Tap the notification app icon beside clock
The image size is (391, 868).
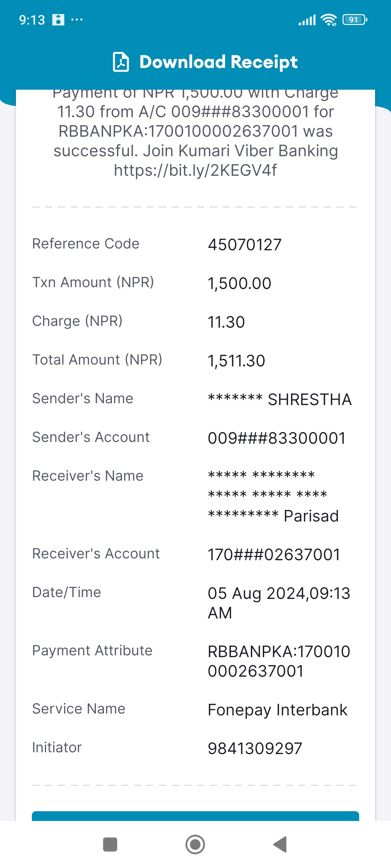tap(58, 20)
